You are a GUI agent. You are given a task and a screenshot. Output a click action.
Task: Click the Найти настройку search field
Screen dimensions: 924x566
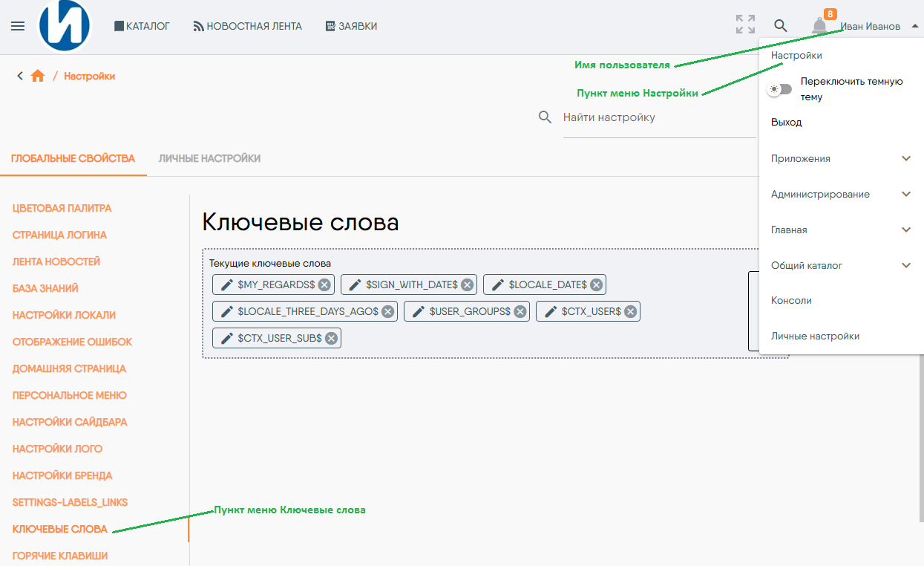[657, 117]
